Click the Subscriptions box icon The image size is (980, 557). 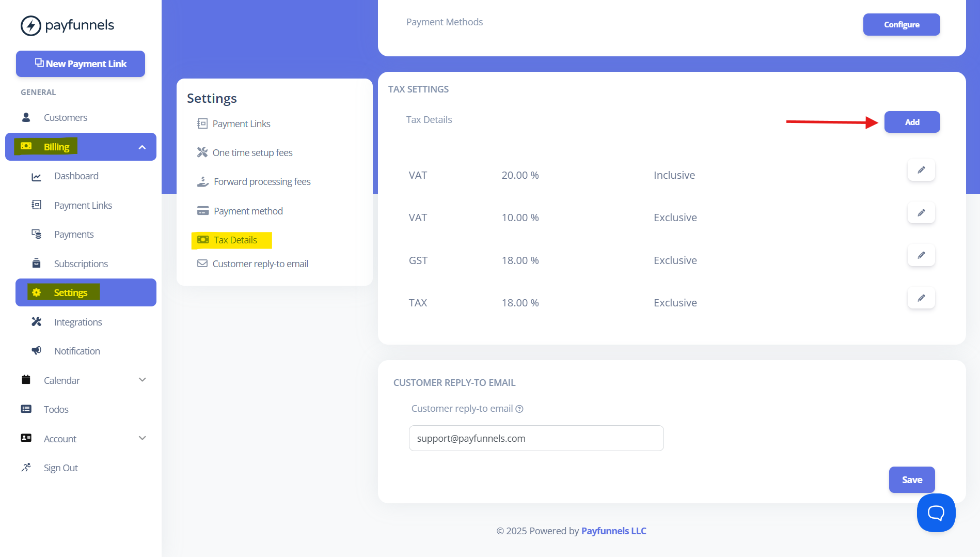36,264
